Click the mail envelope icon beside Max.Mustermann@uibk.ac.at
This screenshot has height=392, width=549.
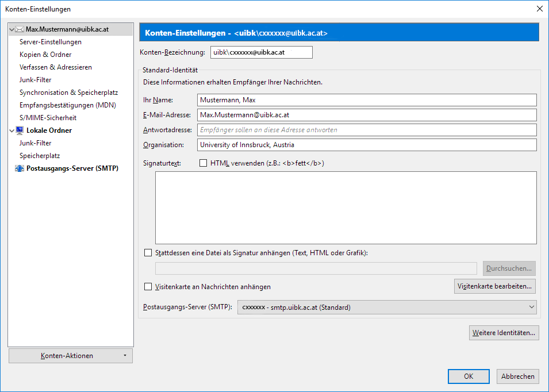(x=20, y=29)
